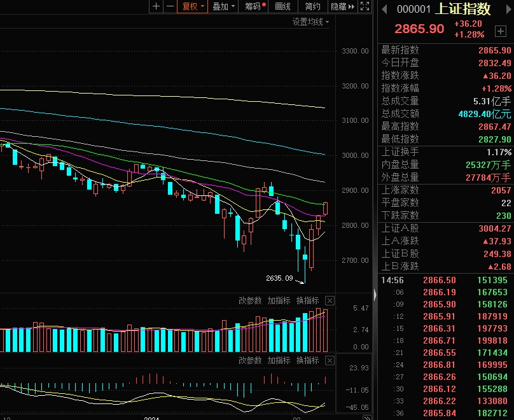
Task: Close the volume indicator panel
Action: [x=330, y=300]
